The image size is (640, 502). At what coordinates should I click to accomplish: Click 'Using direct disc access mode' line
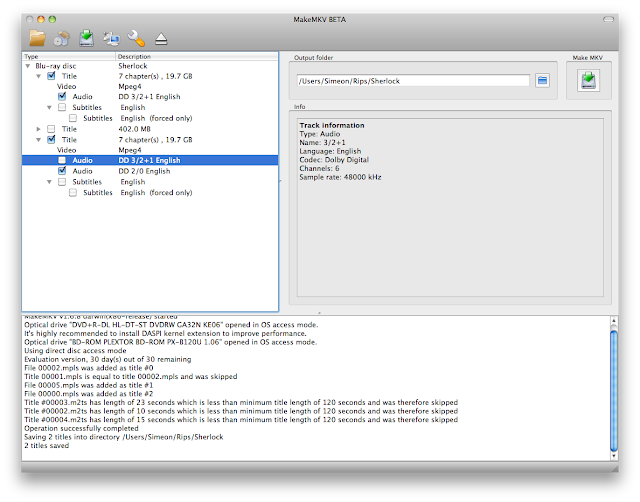pos(75,351)
